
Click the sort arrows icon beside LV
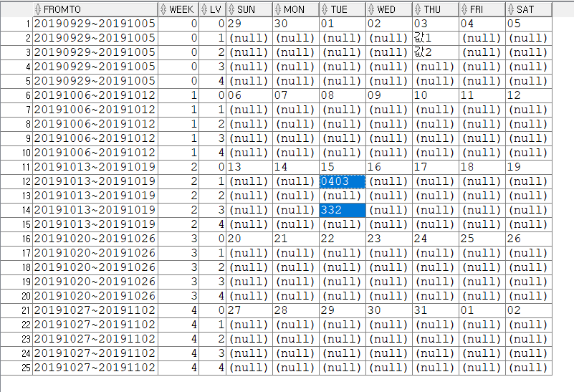(x=204, y=9)
